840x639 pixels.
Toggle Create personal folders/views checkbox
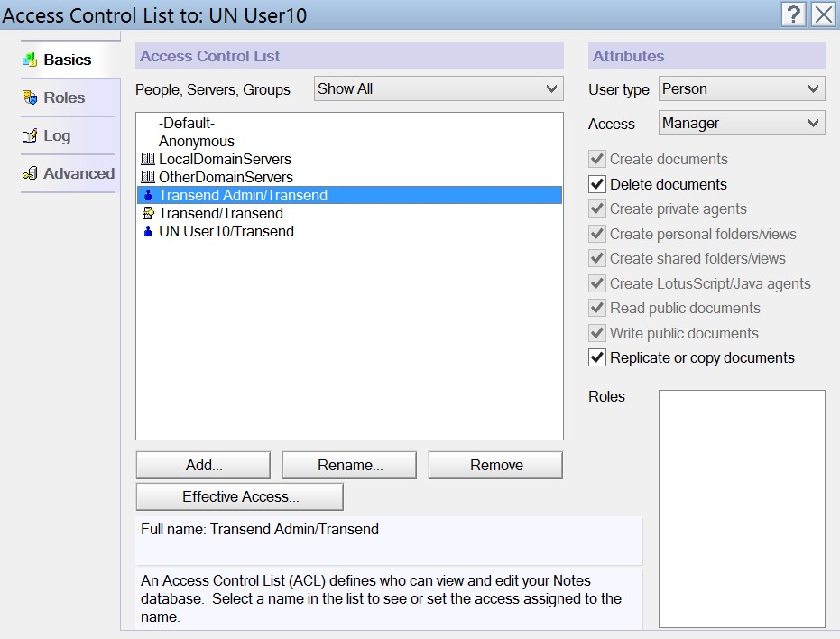click(596, 234)
